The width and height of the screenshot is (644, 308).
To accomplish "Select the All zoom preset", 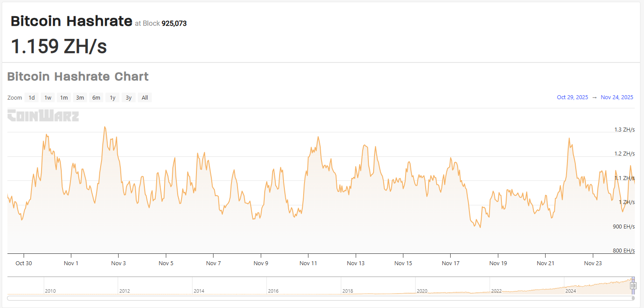I will pyautogui.click(x=144, y=97).
